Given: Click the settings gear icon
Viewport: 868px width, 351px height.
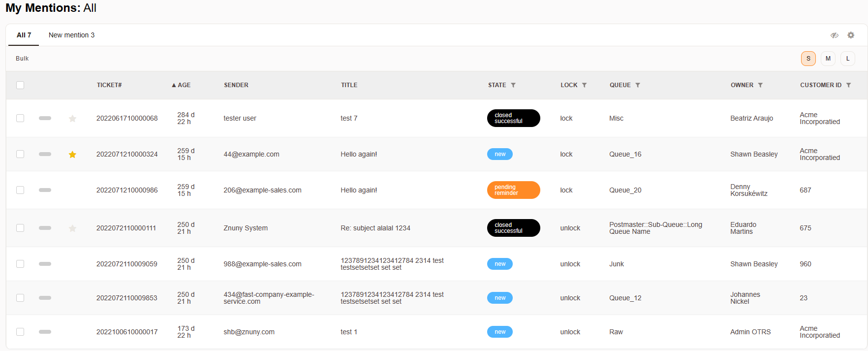Looking at the screenshot, I should 851,35.
